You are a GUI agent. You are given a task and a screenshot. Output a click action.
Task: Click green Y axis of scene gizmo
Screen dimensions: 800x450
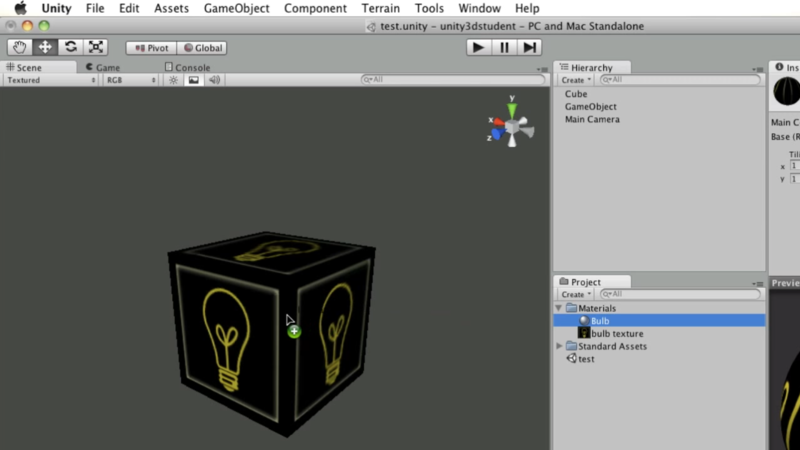pyautogui.click(x=512, y=109)
